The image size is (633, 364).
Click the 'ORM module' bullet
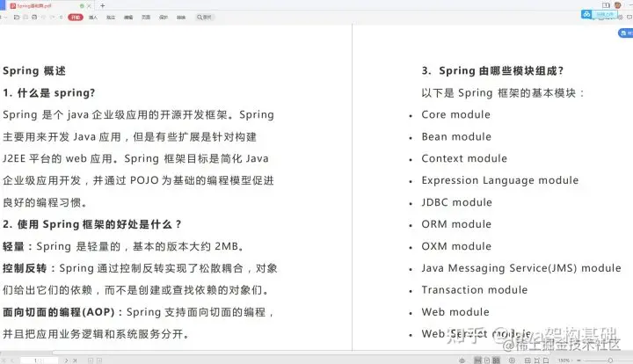click(x=456, y=224)
